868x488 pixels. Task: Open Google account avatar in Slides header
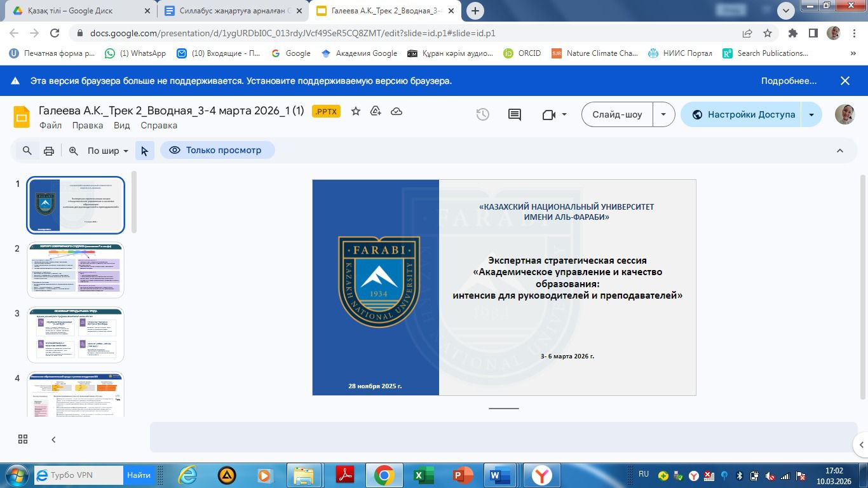point(844,114)
